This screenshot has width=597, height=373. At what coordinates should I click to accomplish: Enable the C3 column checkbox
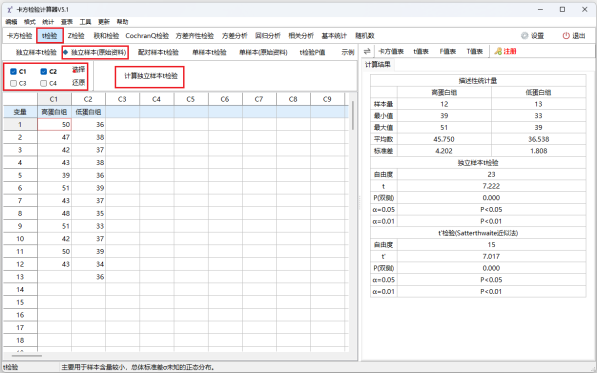click(14, 83)
